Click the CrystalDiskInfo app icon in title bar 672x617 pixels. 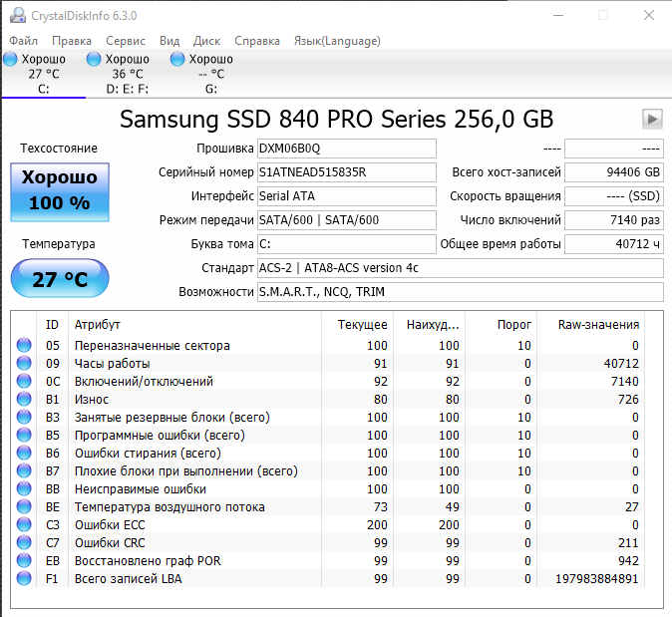(x=17, y=15)
